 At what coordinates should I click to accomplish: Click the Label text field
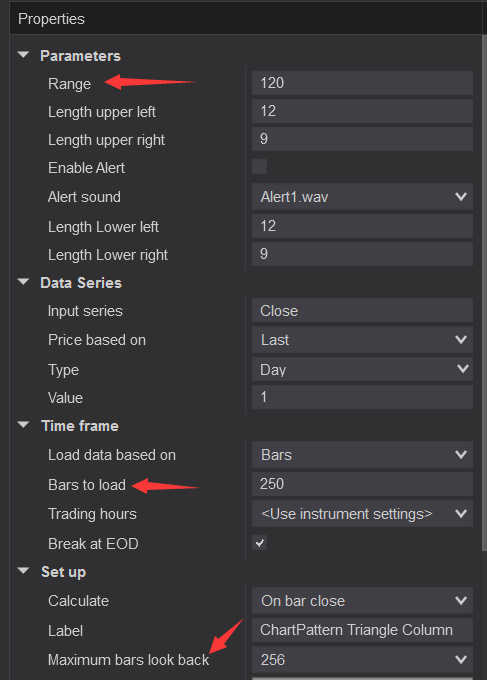pyautogui.click(x=362, y=630)
